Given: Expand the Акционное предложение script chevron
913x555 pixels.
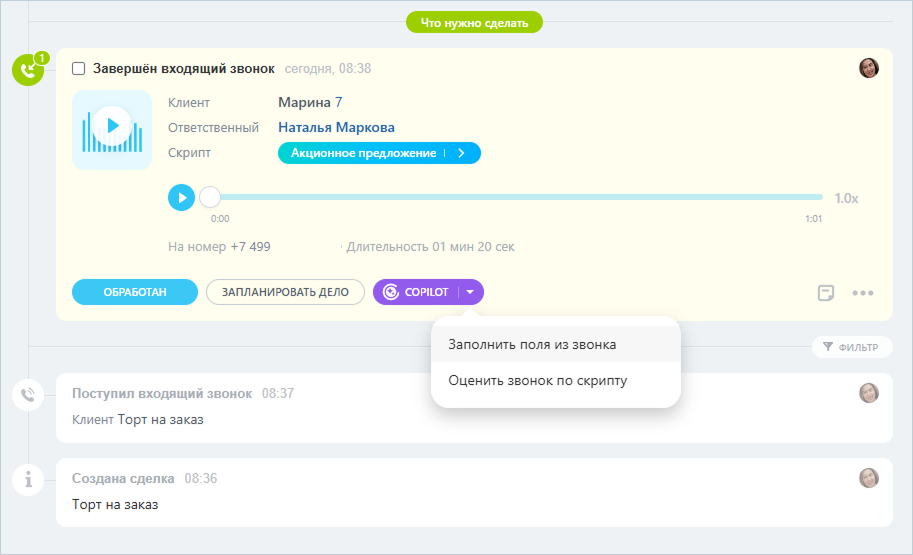Looking at the screenshot, I should pos(461,153).
